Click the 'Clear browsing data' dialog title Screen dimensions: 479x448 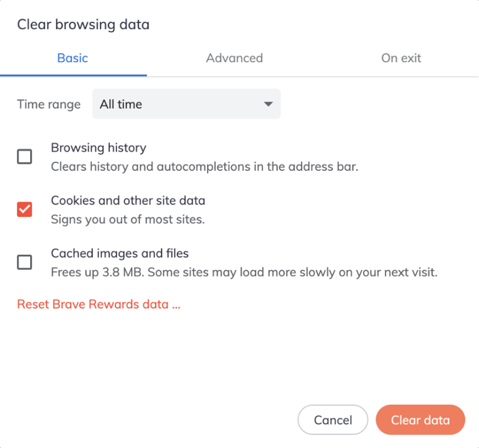[x=83, y=24]
